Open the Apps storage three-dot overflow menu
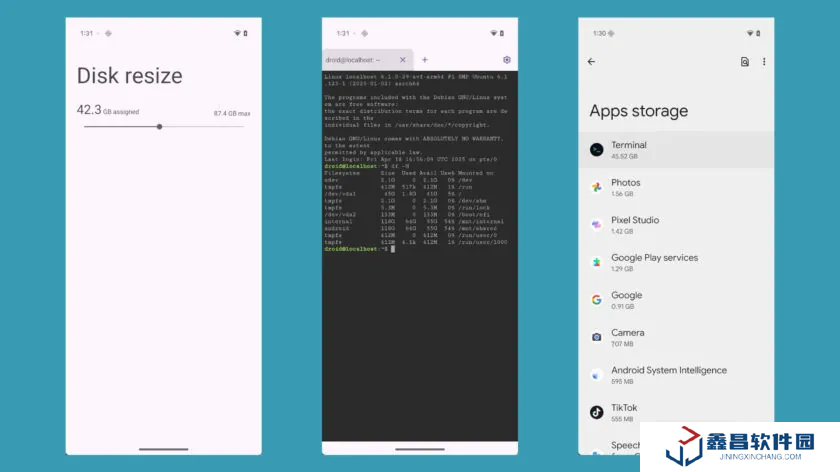The image size is (840, 472). 764,62
